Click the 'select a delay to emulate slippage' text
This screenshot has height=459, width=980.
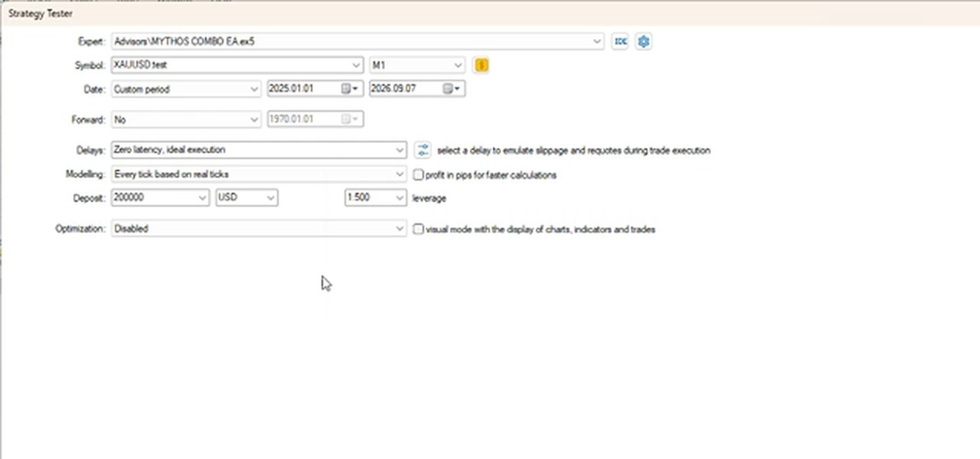pyautogui.click(x=573, y=151)
